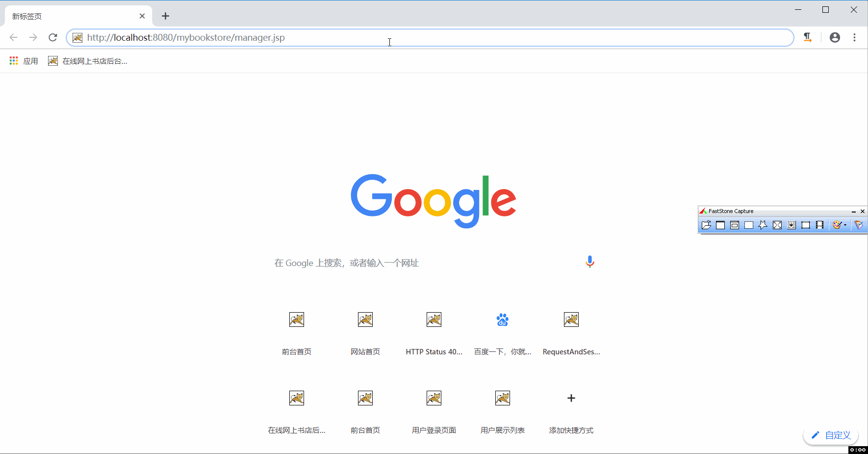The image size is (868, 454).
Task: Reload the current page
Action: (52, 37)
